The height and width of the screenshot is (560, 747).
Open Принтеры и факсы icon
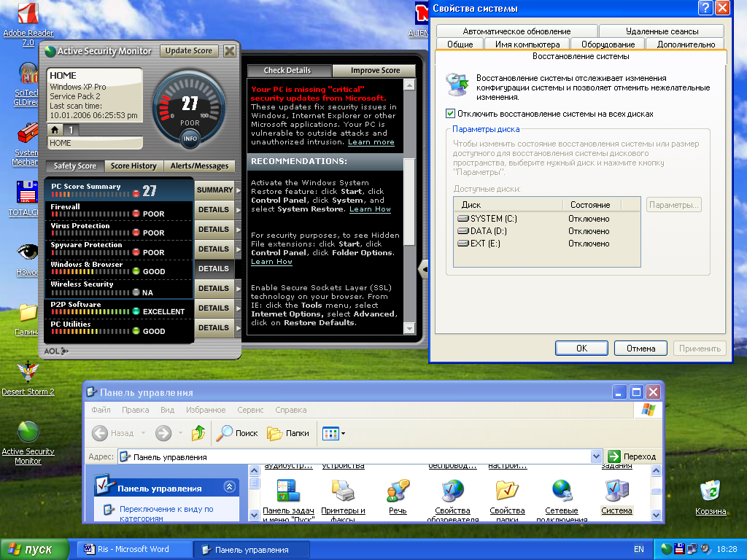[343, 491]
